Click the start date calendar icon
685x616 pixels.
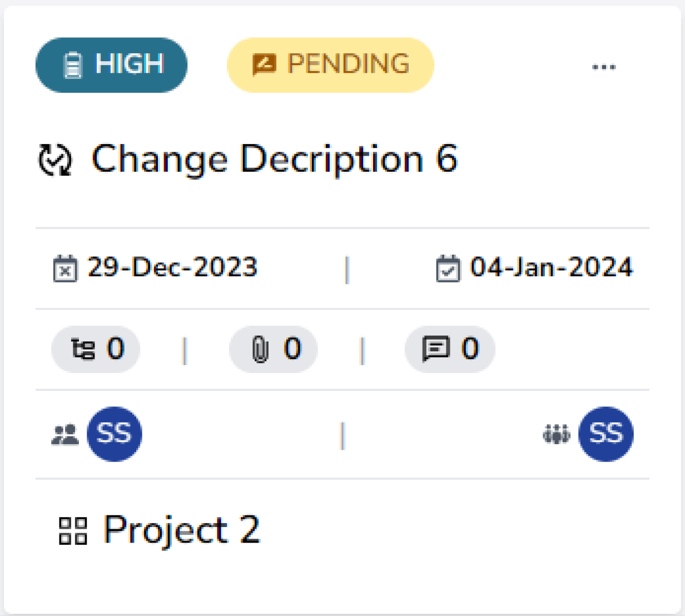[x=64, y=268]
